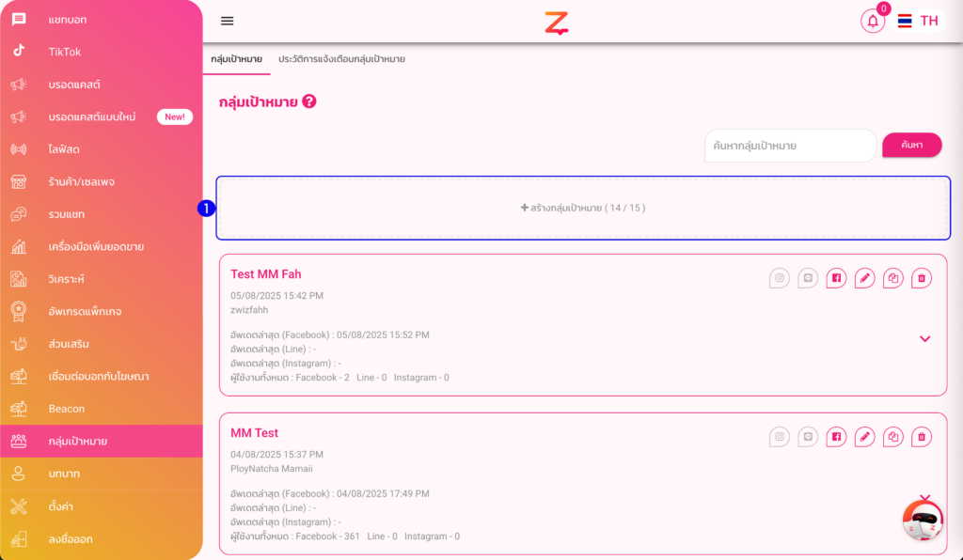Select the กลุ่มเป้าหมาย tab

(236, 59)
